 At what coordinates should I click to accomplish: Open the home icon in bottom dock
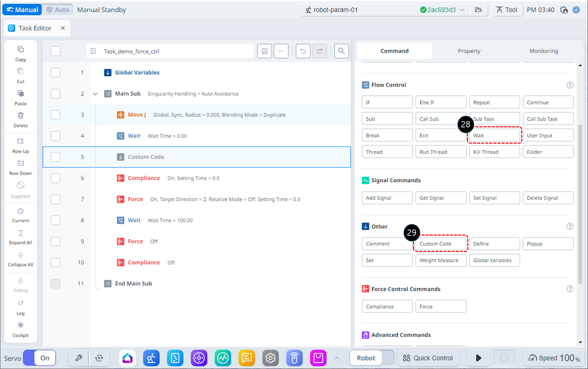(128, 358)
